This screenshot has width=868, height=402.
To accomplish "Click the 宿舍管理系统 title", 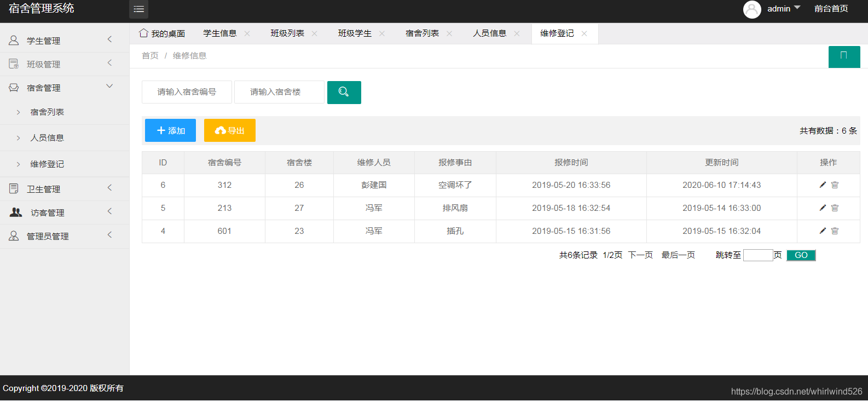I will coord(42,8).
